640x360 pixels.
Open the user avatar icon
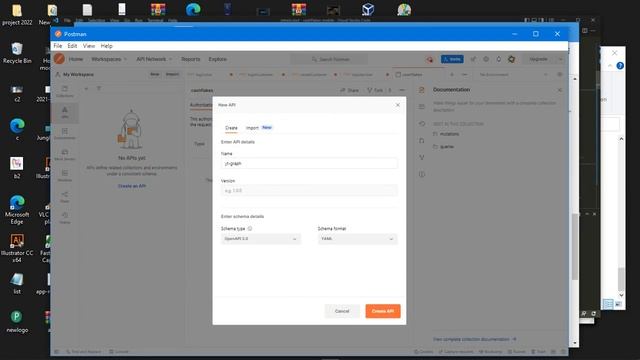click(511, 59)
